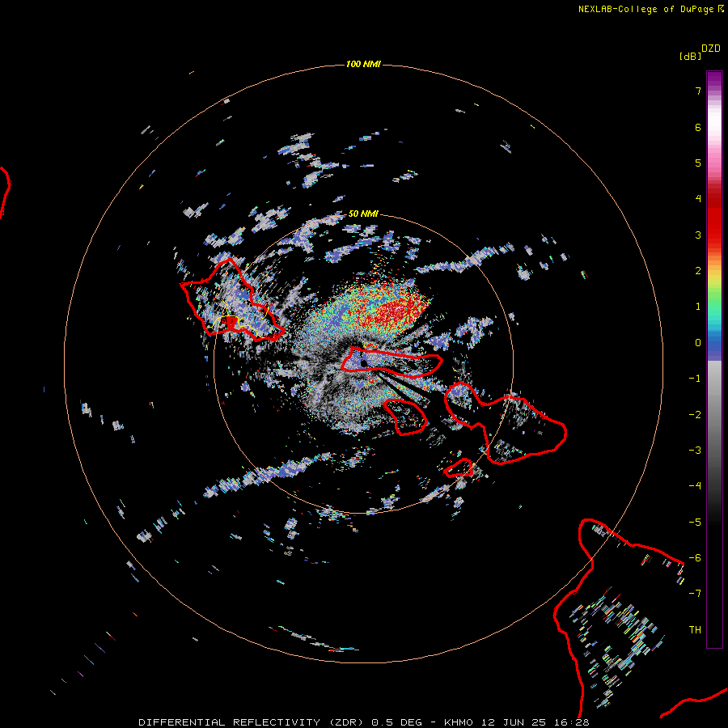Click the -5 scale value
Image resolution: width=728 pixels, height=728 pixels.
[695, 522]
